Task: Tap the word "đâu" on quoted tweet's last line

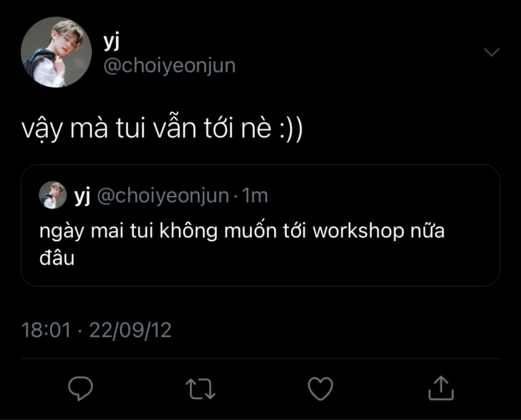Action: [x=57, y=258]
